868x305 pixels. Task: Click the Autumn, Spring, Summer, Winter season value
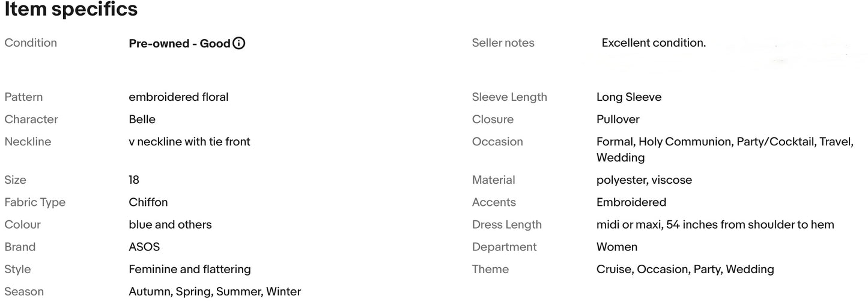coord(214,292)
